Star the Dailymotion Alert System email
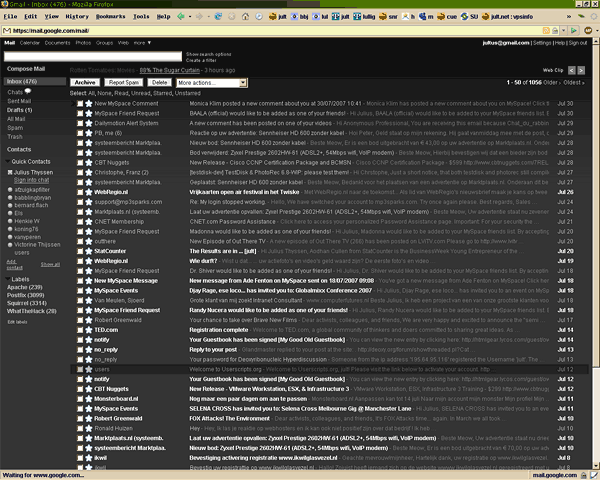This screenshot has height=480, width=600. pyautogui.click(x=89, y=123)
